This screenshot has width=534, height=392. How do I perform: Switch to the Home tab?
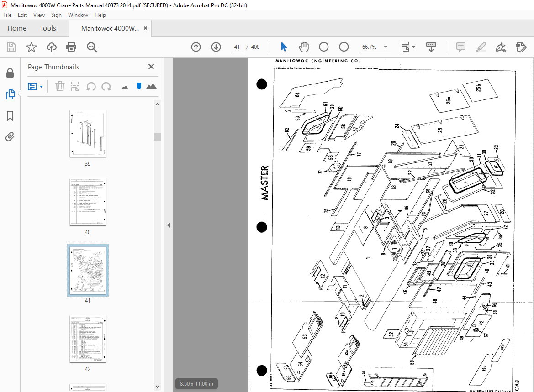pos(17,28)
